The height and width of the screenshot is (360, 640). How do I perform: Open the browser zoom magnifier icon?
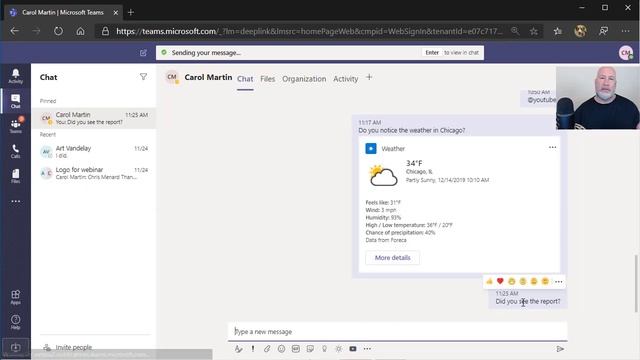click(x=515, y=31)
